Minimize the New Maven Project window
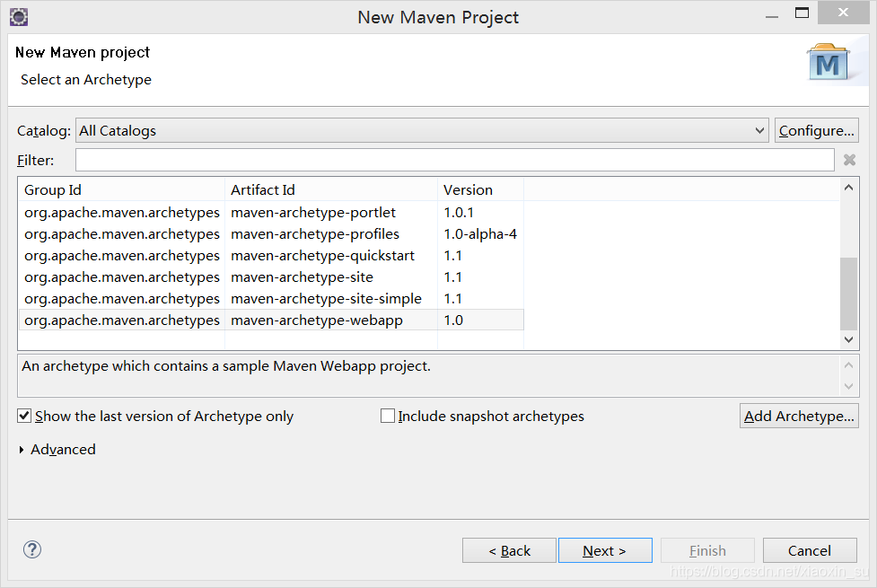This screenshot has width=877, height=588. [x=772, y=17]
